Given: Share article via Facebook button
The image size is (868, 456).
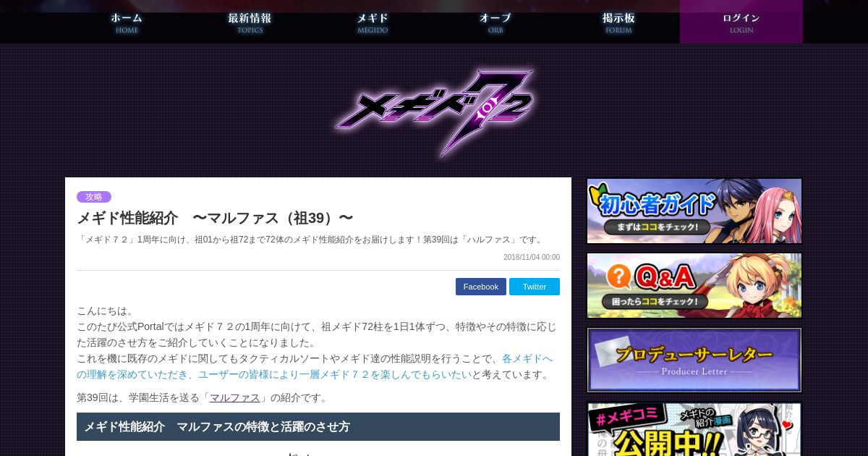Looking at the screenshot, I should pyautogui.click(x=481, y=287).
